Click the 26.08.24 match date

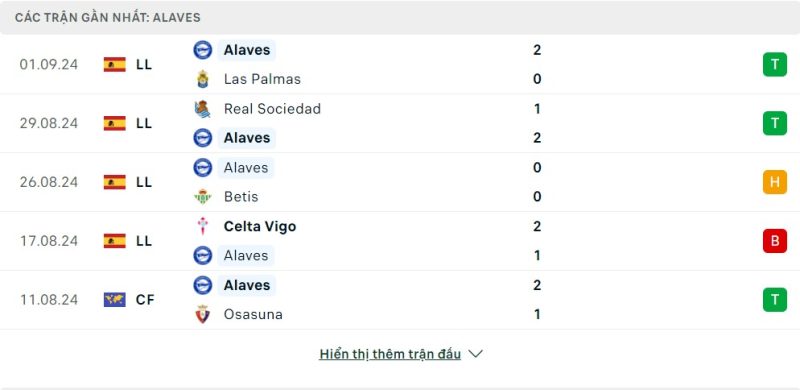click(x=49, y=182)
